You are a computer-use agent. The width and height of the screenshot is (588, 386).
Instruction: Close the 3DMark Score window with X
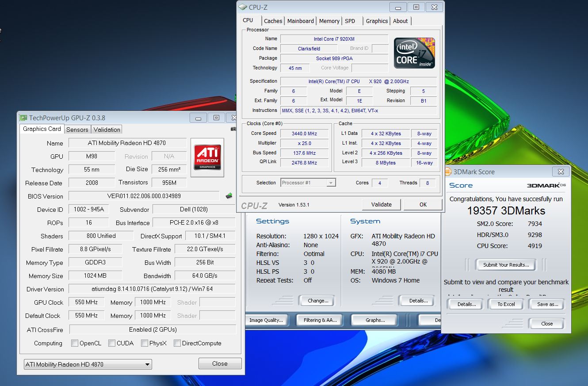click(561, 172)
